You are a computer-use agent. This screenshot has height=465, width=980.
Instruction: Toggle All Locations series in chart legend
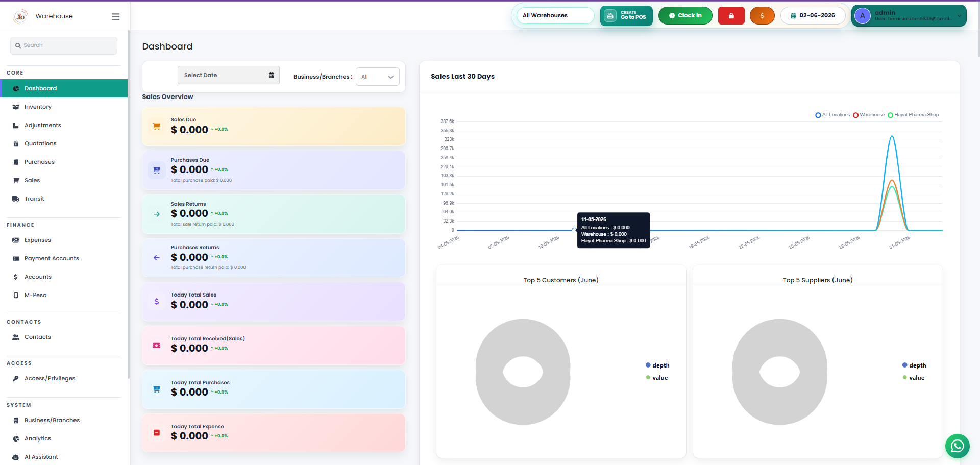[x=832, y=115]
